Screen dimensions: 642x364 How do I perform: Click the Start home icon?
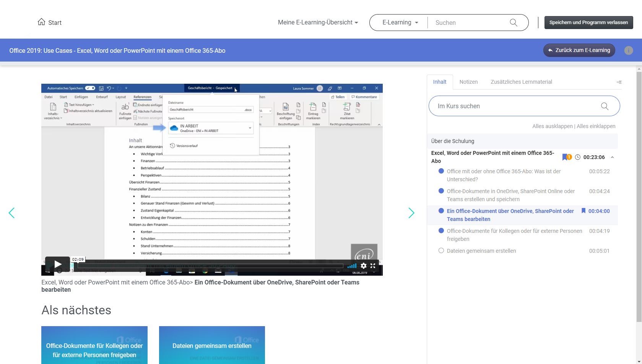pos(41,22)
